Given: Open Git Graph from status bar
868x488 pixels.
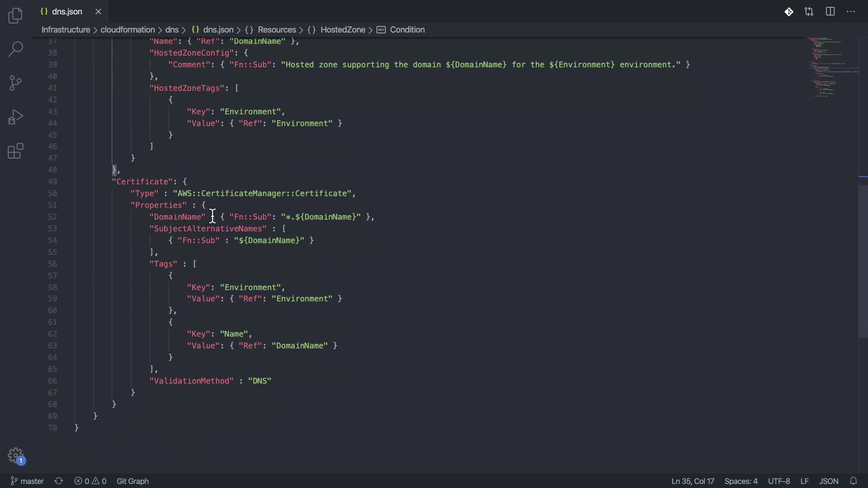Looking at the screenshot, I should coord(132,481).
